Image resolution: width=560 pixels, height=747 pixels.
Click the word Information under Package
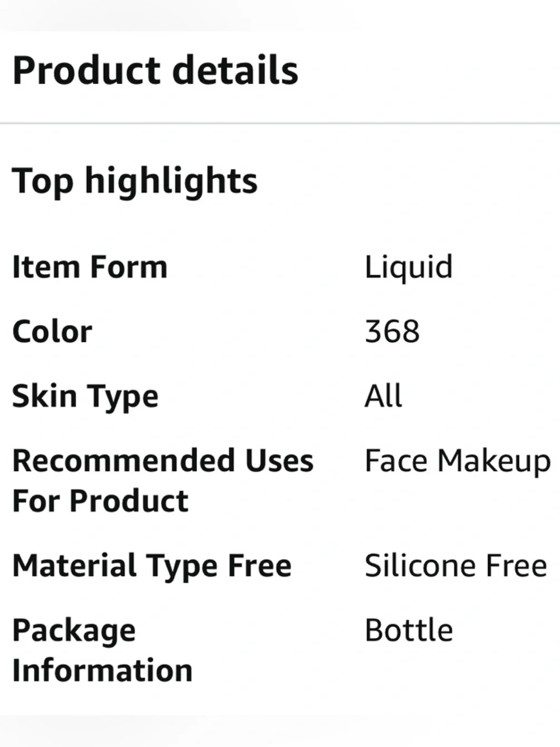tap(102, 671)
